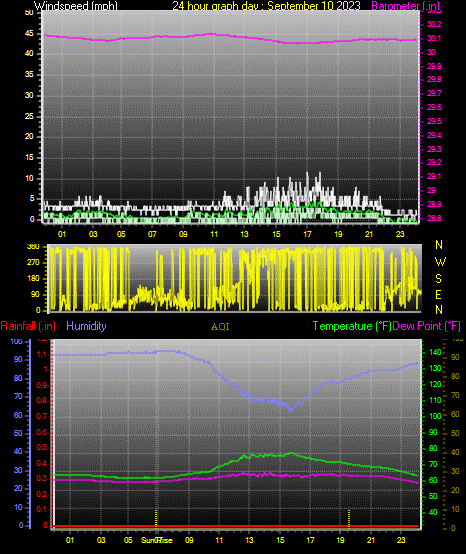466x554 pixels.
Task: Select the 35 value on the windspeed axis
Action: pyautogui.click(x=29, y=75)
